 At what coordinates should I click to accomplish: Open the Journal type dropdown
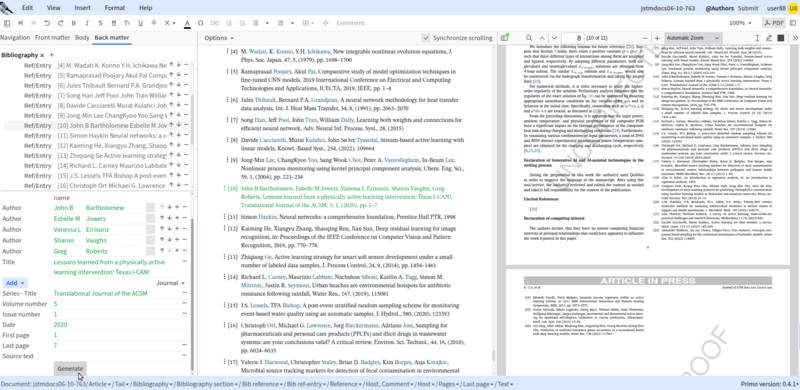coord(170,283)
